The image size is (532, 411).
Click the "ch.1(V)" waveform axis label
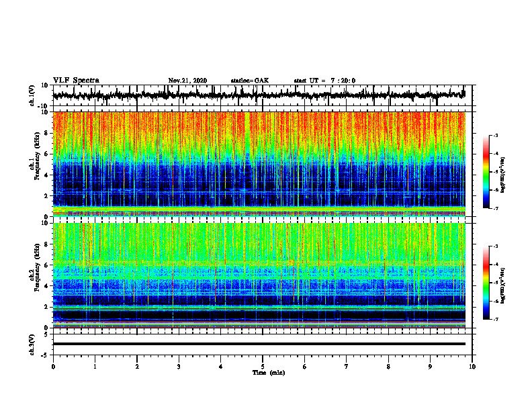[x=32, y=95]
